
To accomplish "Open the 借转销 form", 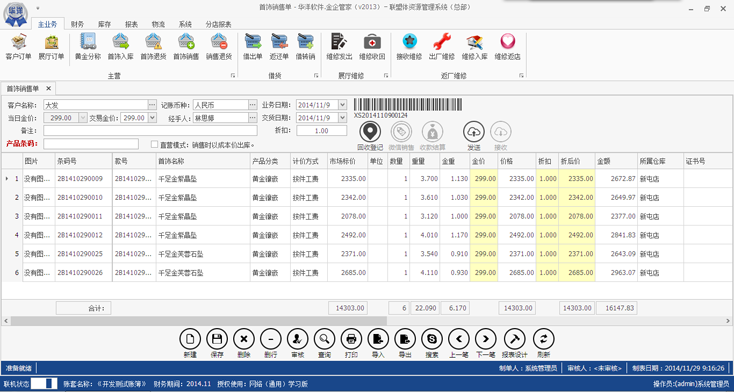I will 305,47.
